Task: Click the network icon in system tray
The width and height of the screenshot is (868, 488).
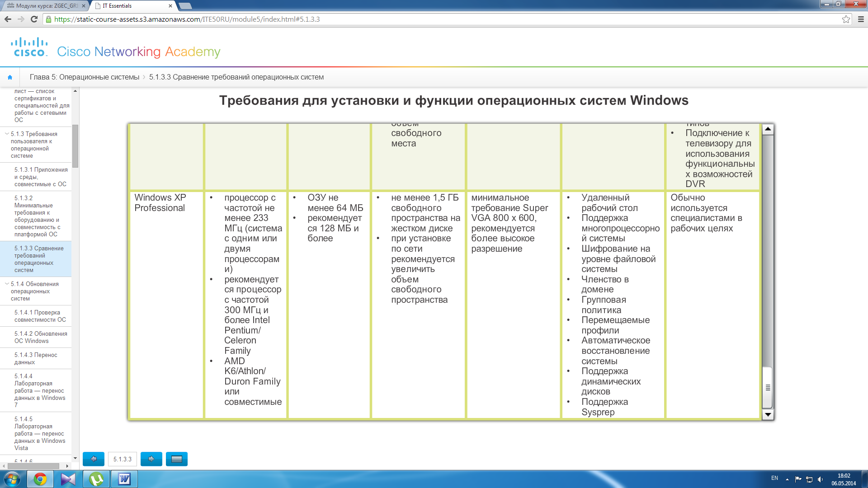Action: [x=809, y=479]
